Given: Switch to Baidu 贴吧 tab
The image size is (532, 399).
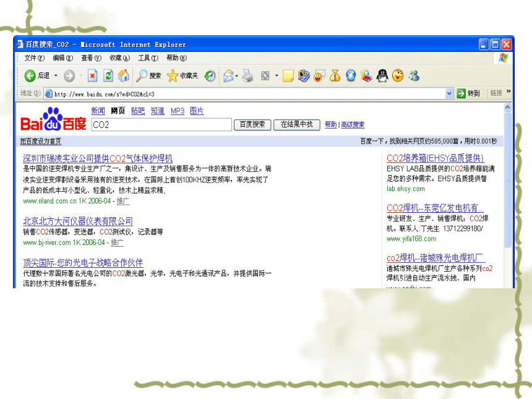Looking at the screenshot, I should tap(138, 111).
